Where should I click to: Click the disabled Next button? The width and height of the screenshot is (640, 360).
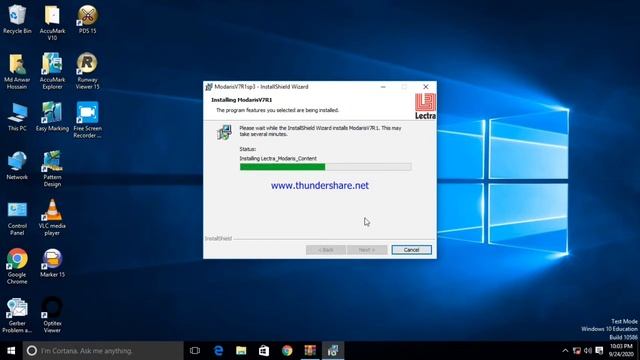pyautogui.click(x=367, y=250)
